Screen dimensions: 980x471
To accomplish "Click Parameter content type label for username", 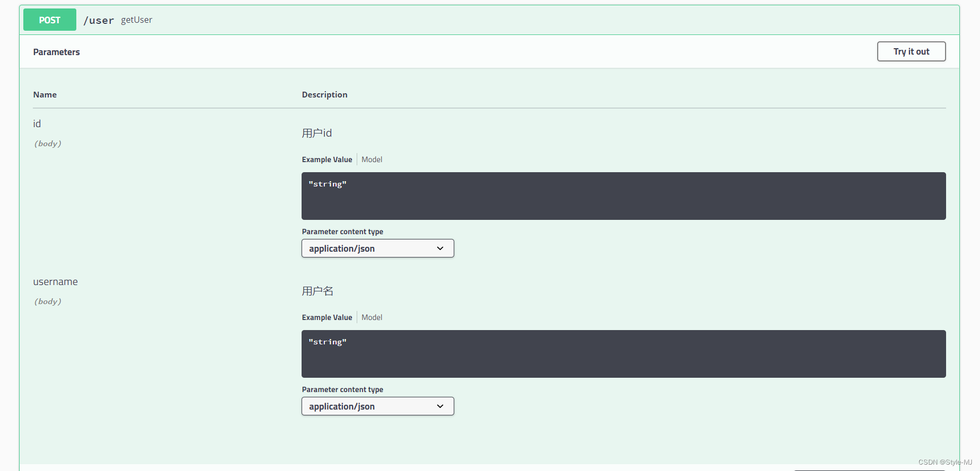I will point(342,389).
